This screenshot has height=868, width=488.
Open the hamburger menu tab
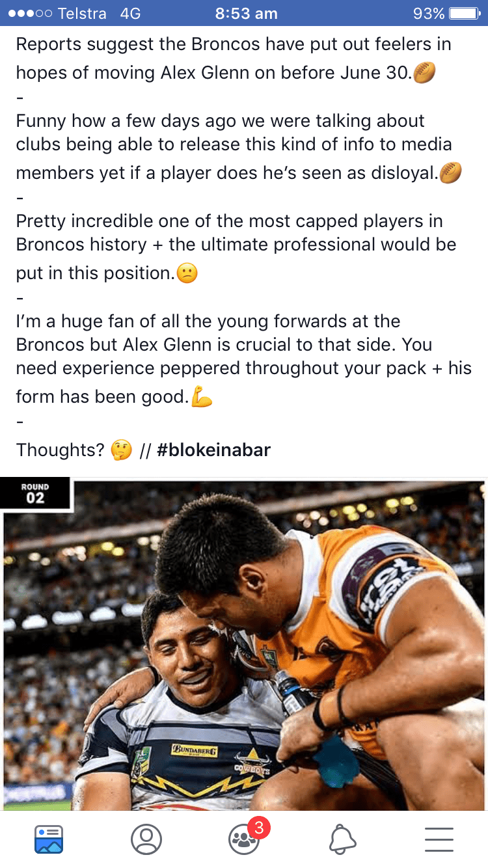[x=439, y=839]
